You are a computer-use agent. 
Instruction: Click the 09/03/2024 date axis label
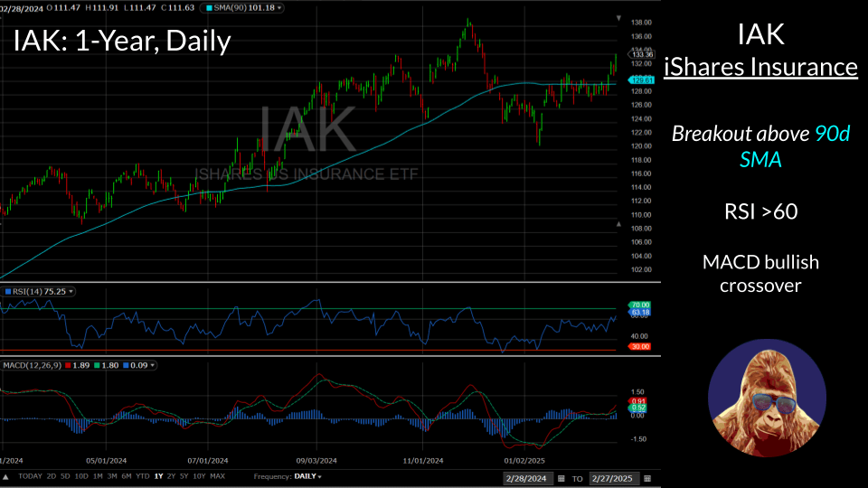316,460
